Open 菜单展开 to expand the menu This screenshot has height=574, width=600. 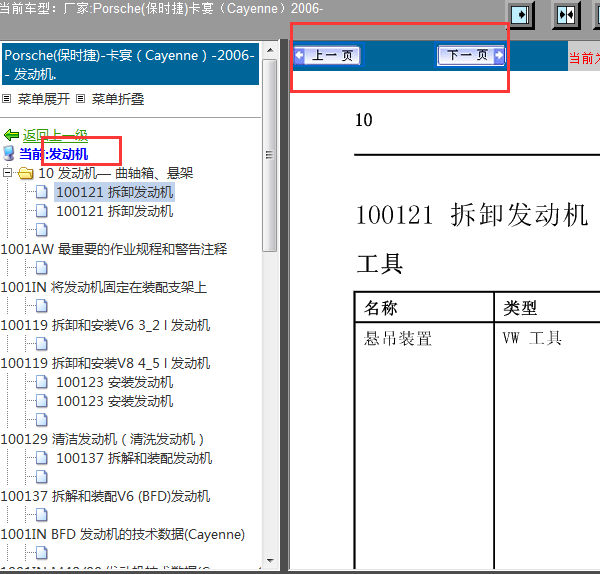tap(44, 99)
